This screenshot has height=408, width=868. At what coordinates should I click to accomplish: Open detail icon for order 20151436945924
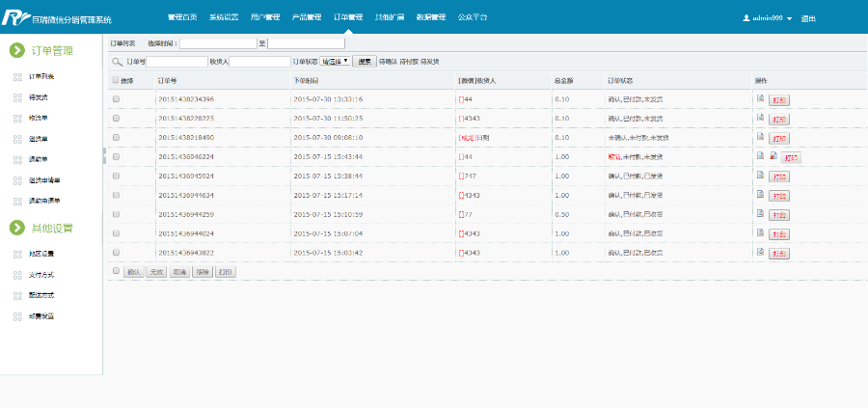761,175
